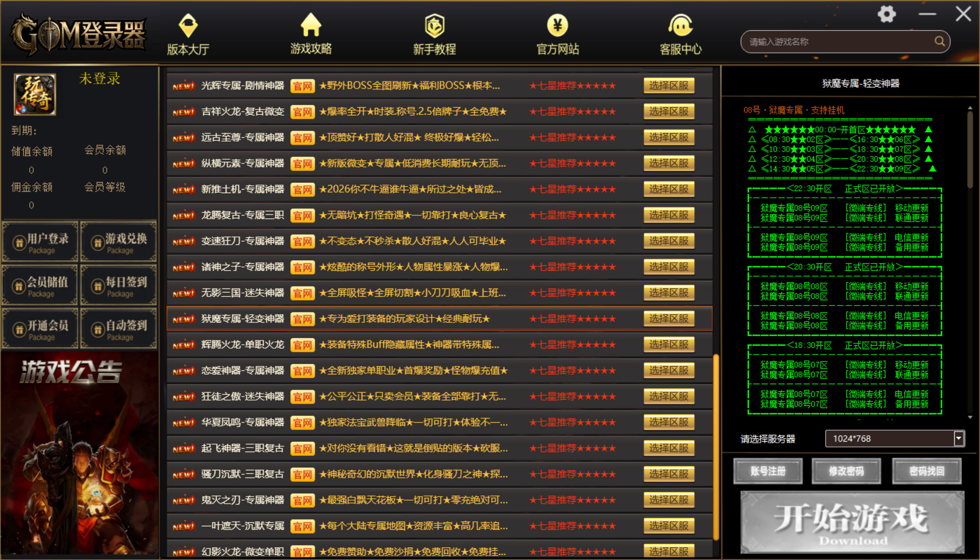The image size is (980, 560).
Task: Open the 版本大厅 diamond icon
Action: pyautogui.click(x=188, y=26)
